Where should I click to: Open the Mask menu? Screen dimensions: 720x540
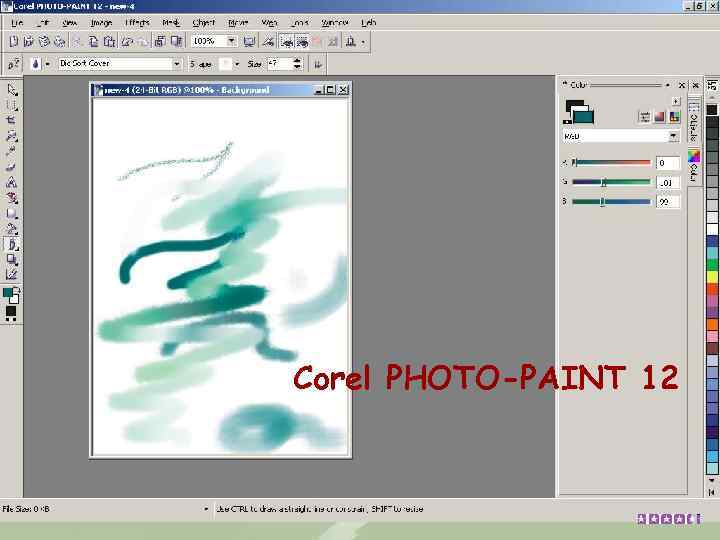(171, 22)
